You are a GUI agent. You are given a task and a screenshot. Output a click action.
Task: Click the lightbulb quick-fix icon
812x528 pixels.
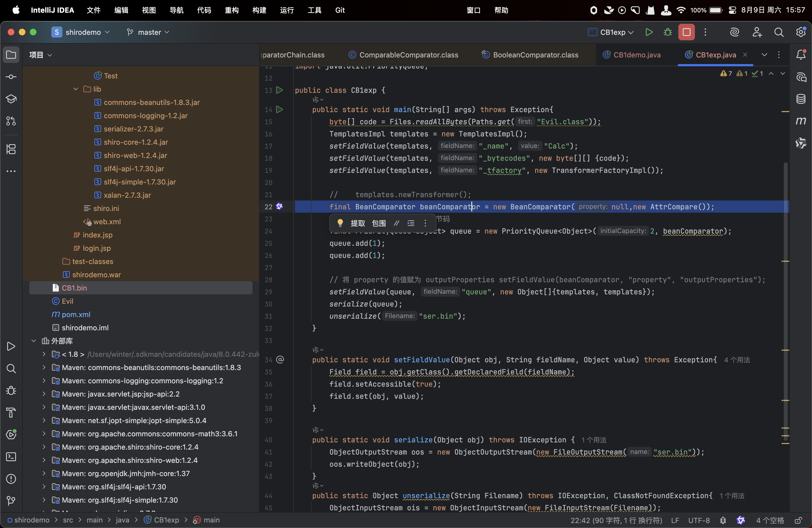click(x=340, y=223)
